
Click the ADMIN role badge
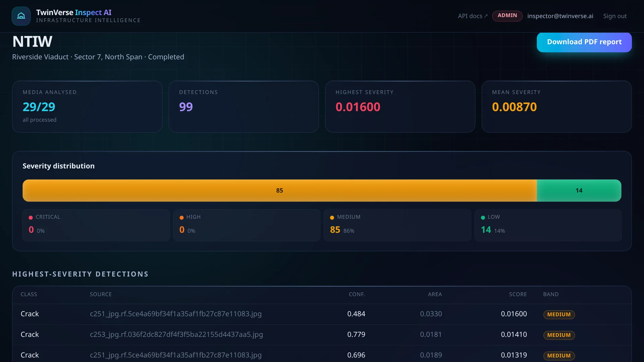[507, 16]
